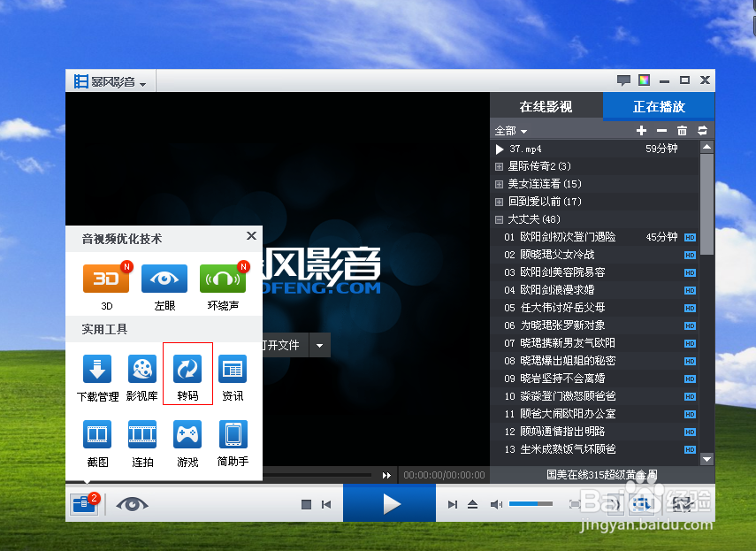Close the 音视频优化技术 toolbox popup

pyautogui.click(x=251, y=236)
